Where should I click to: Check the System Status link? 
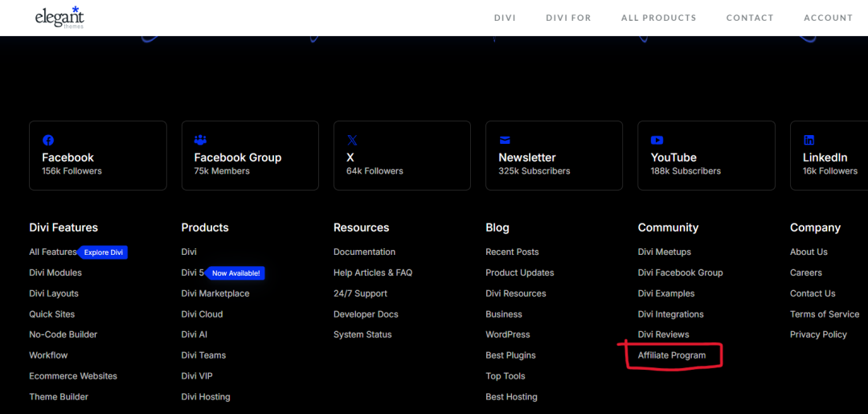tap(362, 334)
